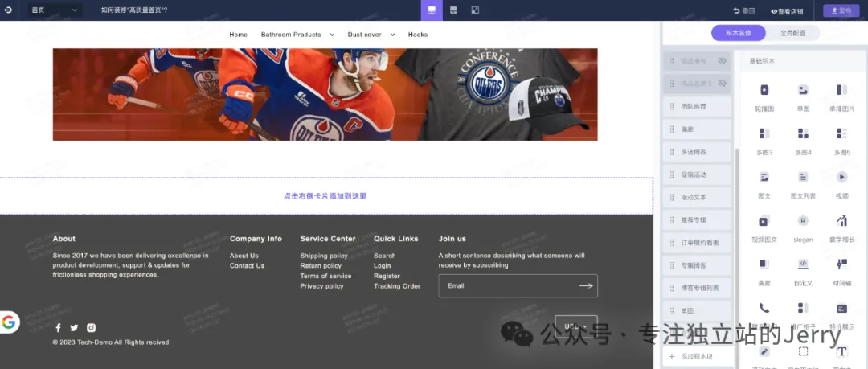Add the phone contact block icon
This screenshot has height=369, width=868.
click(x=764, y=308)
